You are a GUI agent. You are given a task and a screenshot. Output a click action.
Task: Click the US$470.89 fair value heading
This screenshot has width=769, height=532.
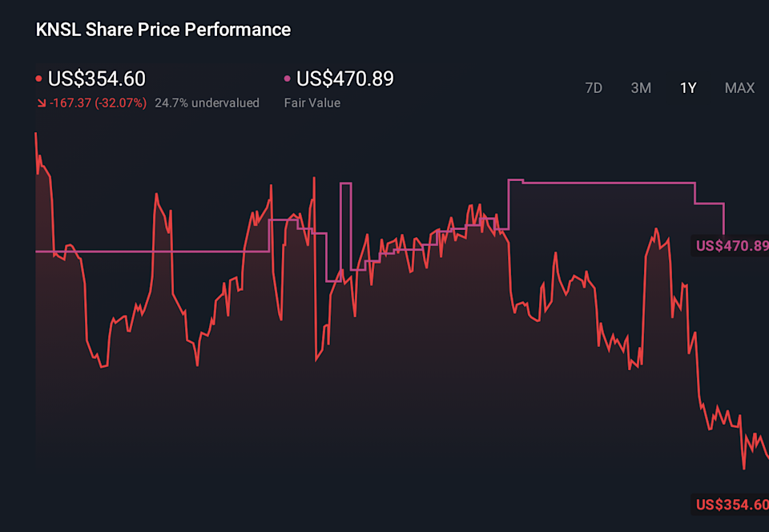click(x=345, y=79)
